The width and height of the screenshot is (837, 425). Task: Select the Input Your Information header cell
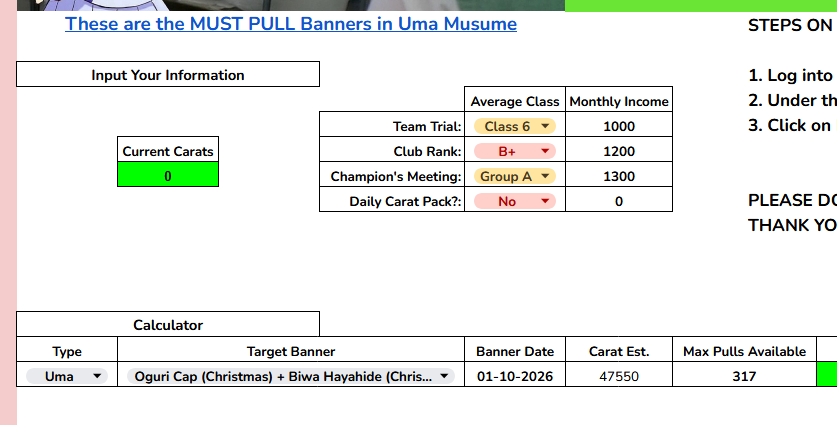[x=168, y=74]
